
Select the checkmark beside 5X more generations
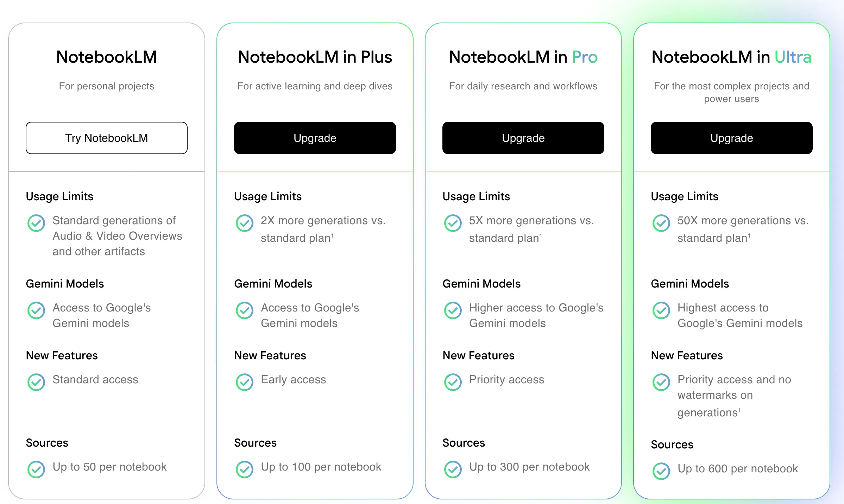(453, 223)
